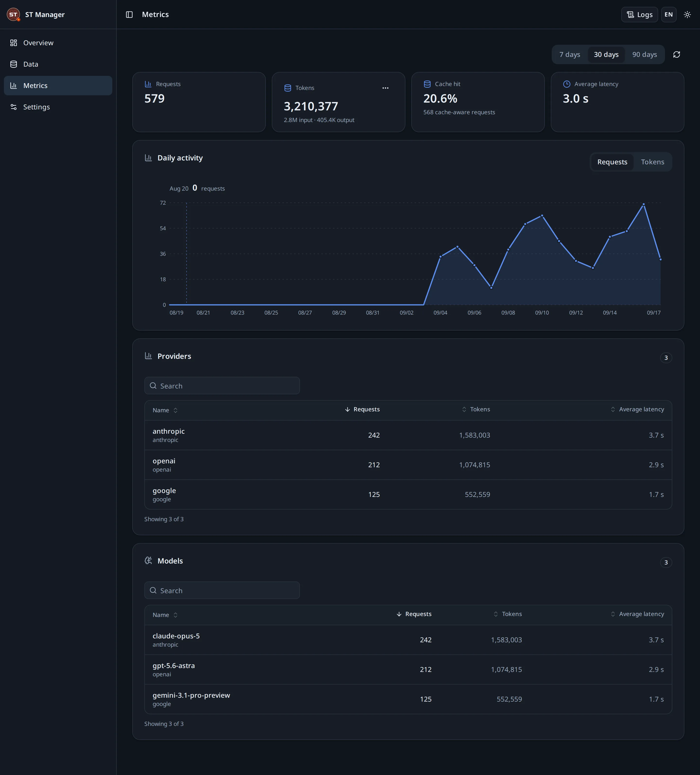The height and width of the screenshot is (775, 700).
Task: Sort Providers table by Tokens
Action: pyautogui.click(x=475, y=409)
